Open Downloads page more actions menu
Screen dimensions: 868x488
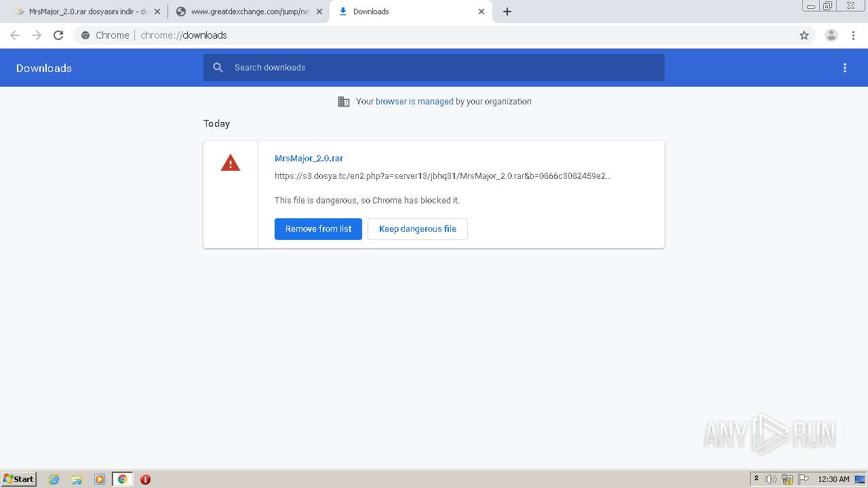[x=845, y=68]
